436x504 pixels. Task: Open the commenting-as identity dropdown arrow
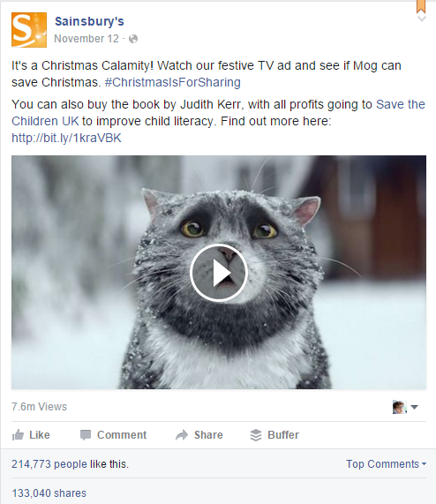point(415,407)
